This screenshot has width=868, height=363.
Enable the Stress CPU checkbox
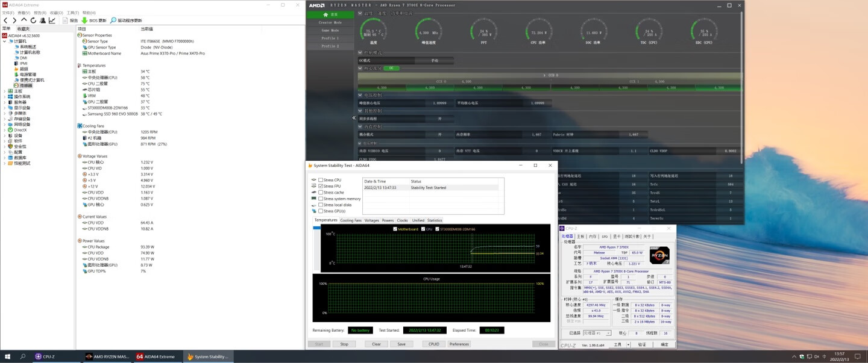pos(321,180)
